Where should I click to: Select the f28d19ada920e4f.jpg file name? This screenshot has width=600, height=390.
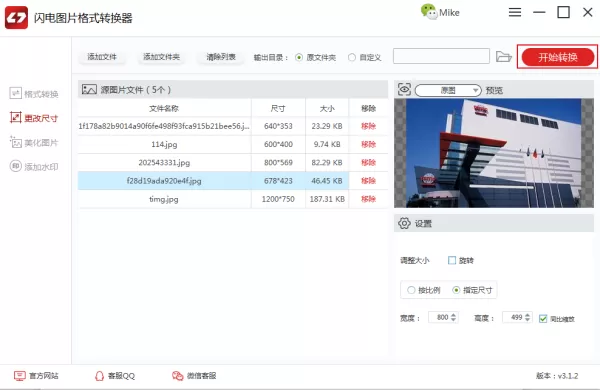pos(164,181)
